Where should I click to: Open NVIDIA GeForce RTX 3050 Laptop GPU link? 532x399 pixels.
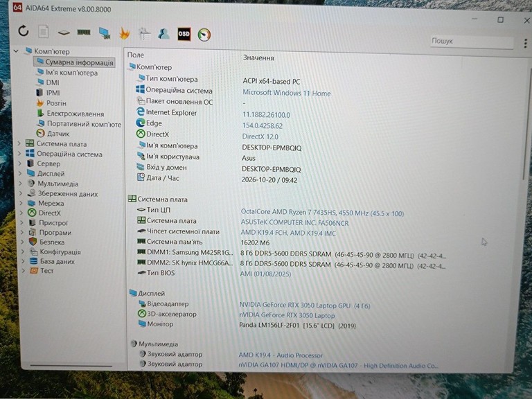click(305, 305)
